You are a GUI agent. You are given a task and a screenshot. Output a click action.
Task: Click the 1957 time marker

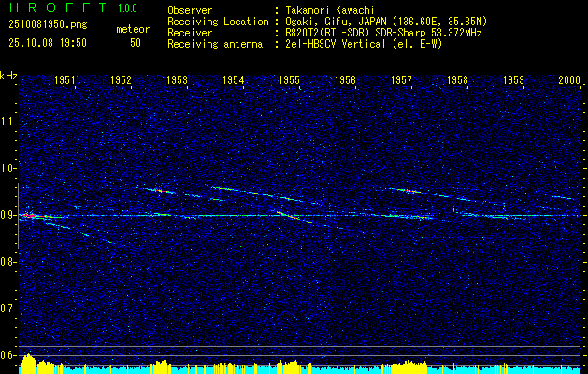point(401,79)
